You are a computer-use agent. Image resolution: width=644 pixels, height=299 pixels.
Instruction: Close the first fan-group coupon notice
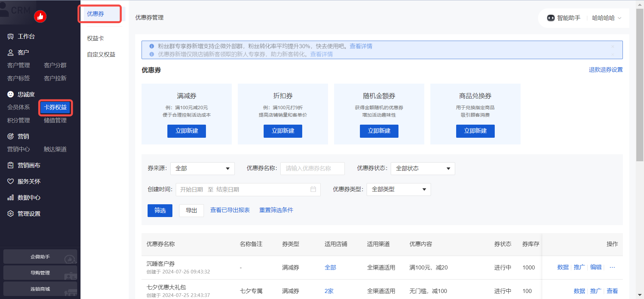coord(613,46)
